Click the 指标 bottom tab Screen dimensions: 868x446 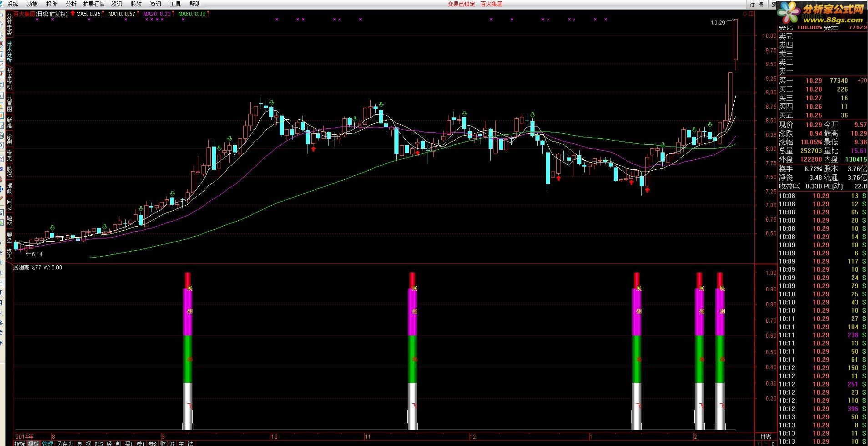click(x=20, y=443)
